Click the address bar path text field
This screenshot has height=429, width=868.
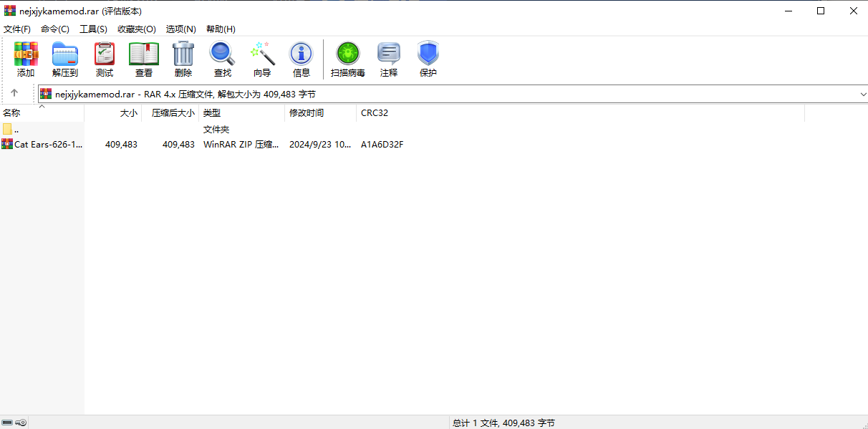pos(454,94)
